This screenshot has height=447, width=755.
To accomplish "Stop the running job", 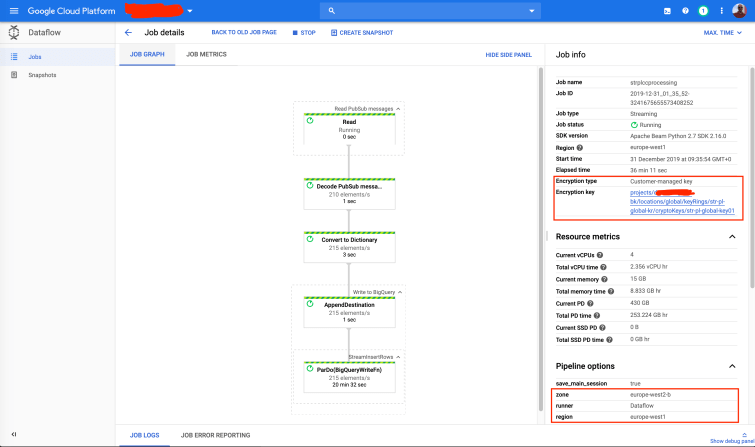I will [x=304, y=33].
